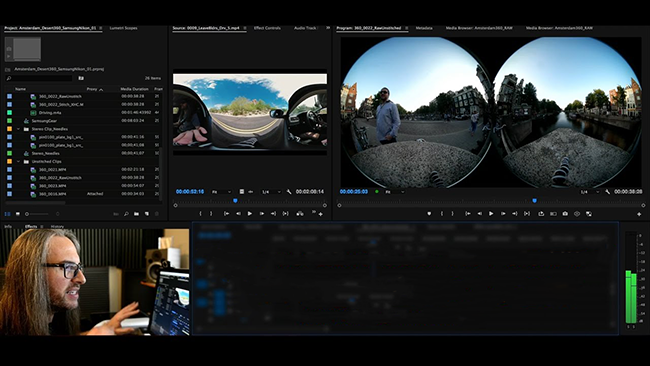Image resolution: width=650 pixels, height=366 pixels.
Task: Open the Info panel tab
Action: tap(8, 227)
